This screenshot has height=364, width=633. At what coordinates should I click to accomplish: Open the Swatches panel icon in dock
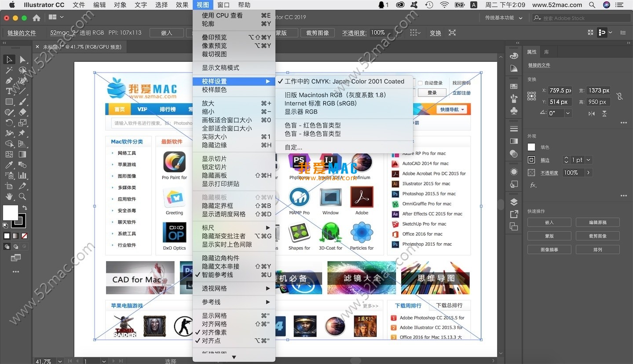514,86
